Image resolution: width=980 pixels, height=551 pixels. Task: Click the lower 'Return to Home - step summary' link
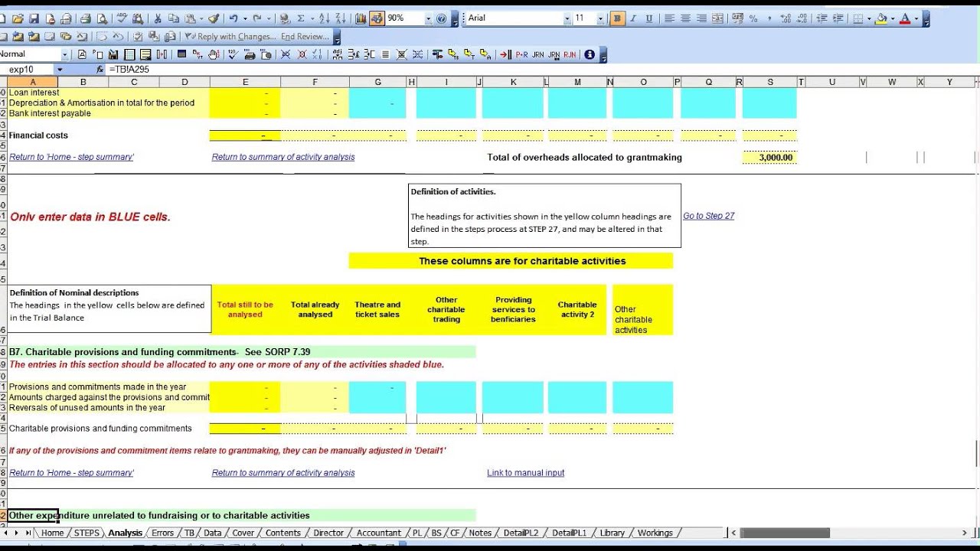pos(71,473)
